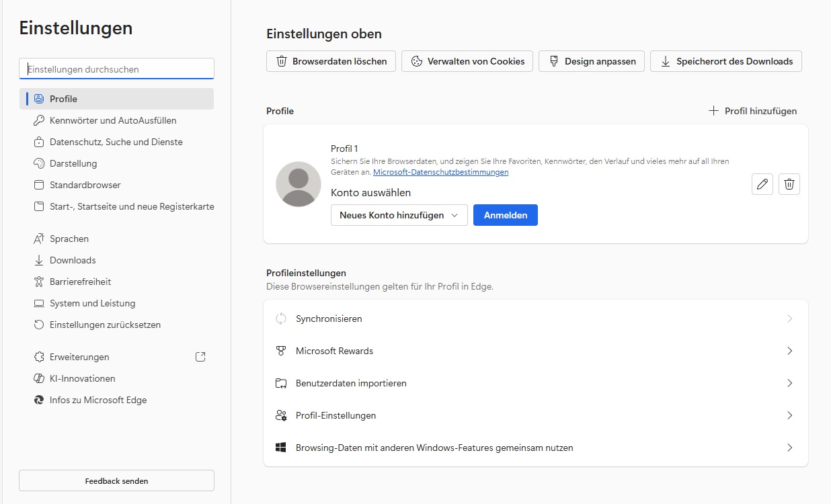This screenshot has height=504, width=831.
Task: Click the key icon for Kennwörter und AutoAusfüllen
Action: 38,120
